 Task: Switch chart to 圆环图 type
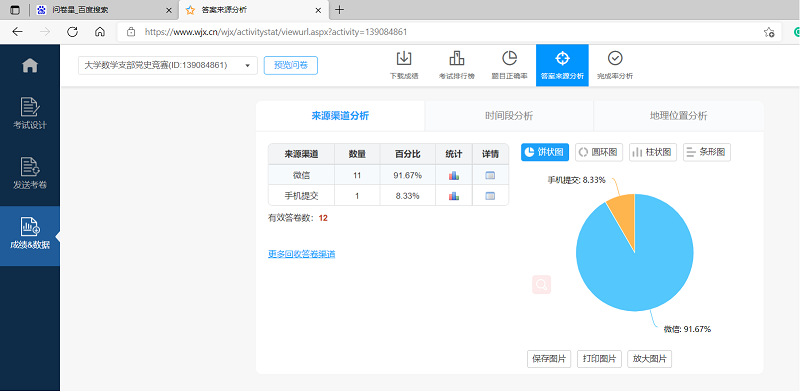click(599, 152)
